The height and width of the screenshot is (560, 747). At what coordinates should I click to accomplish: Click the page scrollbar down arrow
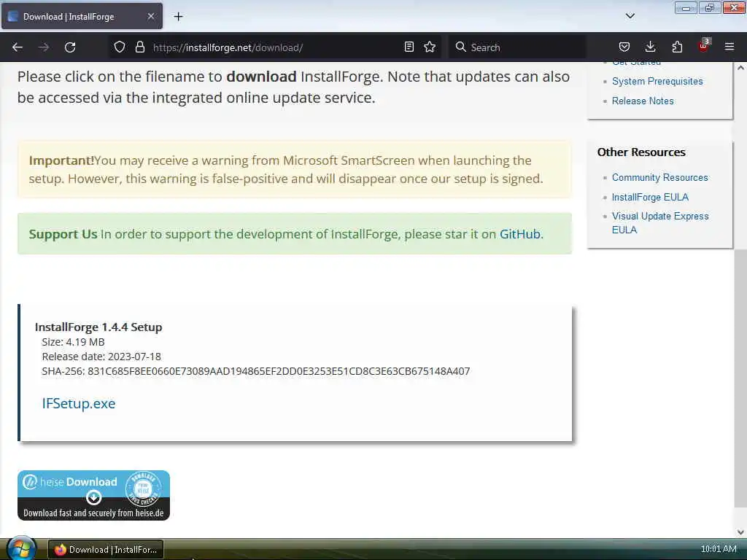click(740, 532)
